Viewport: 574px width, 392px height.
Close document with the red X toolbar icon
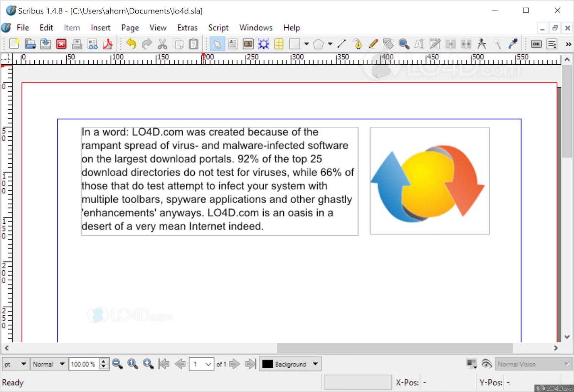(x=61, y=44)
